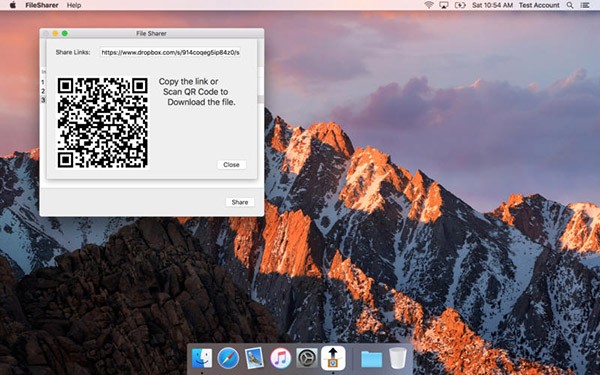Image resolution: width=600 pixels, height=375 pixels.
Task: Open the Test Account user menu
Action: pyautogui.click(x=539, y=5)
